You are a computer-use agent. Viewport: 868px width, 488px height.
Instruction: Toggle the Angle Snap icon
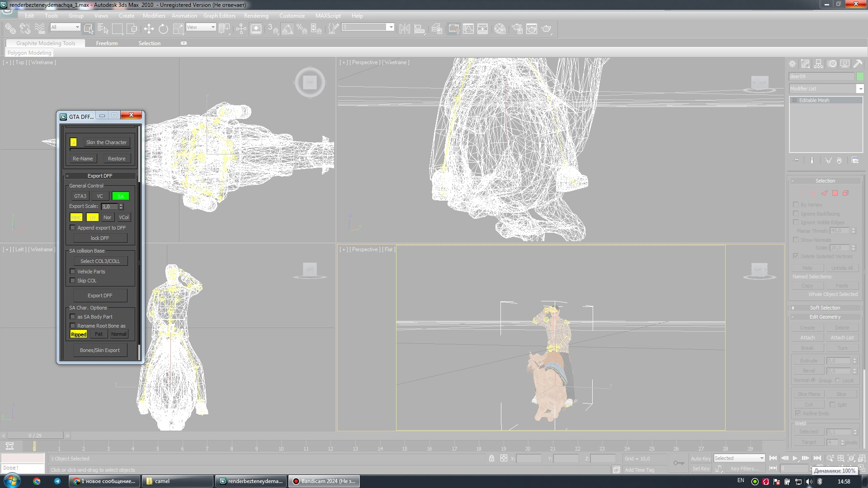[288, 29]
